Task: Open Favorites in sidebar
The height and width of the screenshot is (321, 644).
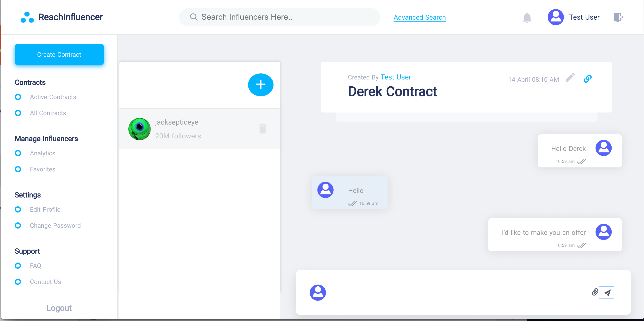Action: coord(42,169)
